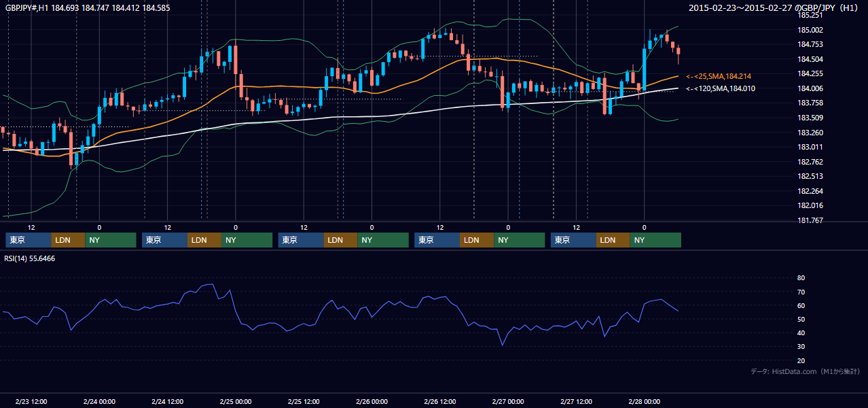
Task: Click the 2/25 12:00 date label
Action: pyautogui.click(x=304, y=402)
